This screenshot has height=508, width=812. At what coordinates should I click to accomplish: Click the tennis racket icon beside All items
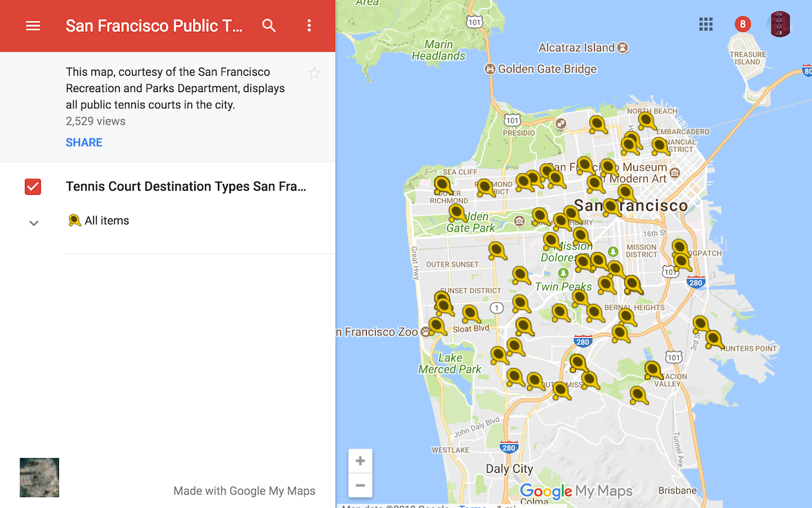click(74, 221)
